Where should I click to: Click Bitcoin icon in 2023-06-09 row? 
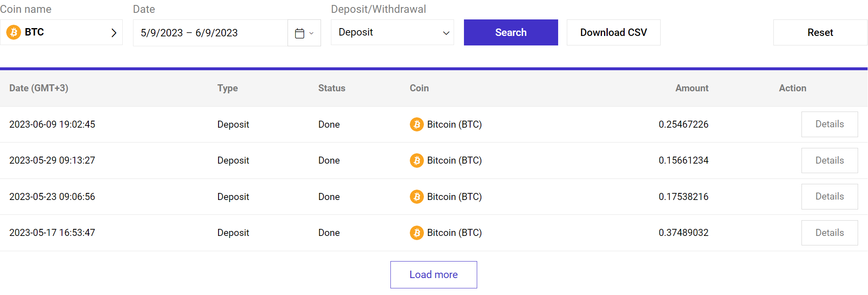click(x=416, y=124)
